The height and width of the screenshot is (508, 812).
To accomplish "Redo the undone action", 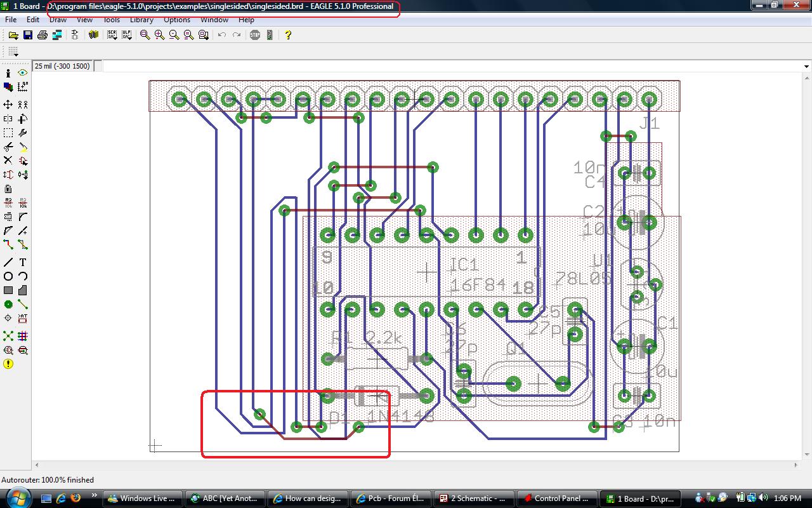I will pos(237,35).
